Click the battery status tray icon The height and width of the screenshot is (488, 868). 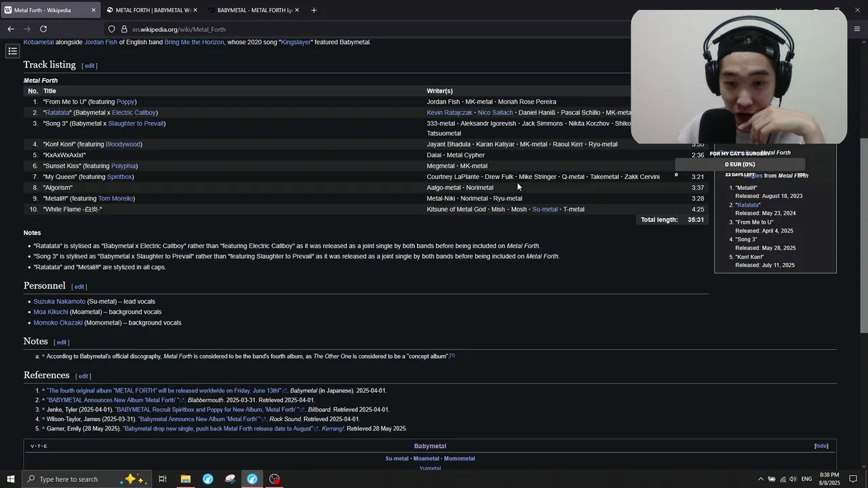pos(772,479)
